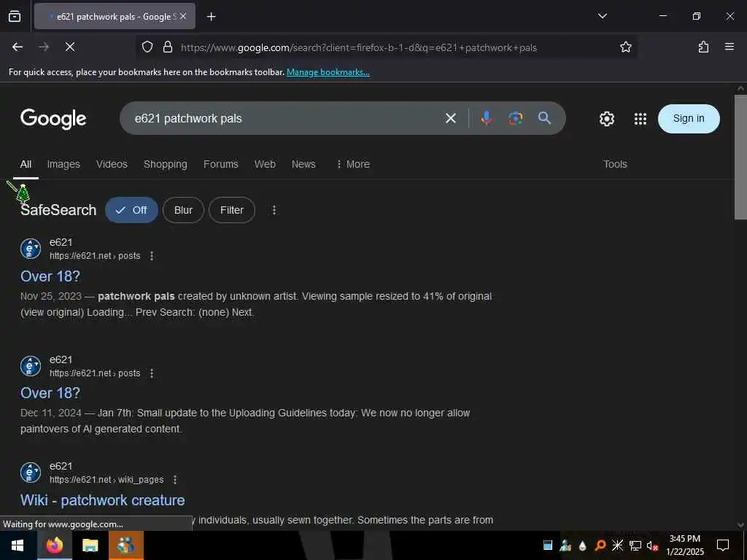
Task: Open the Google apps grid
Action: (x=640, y=119)
